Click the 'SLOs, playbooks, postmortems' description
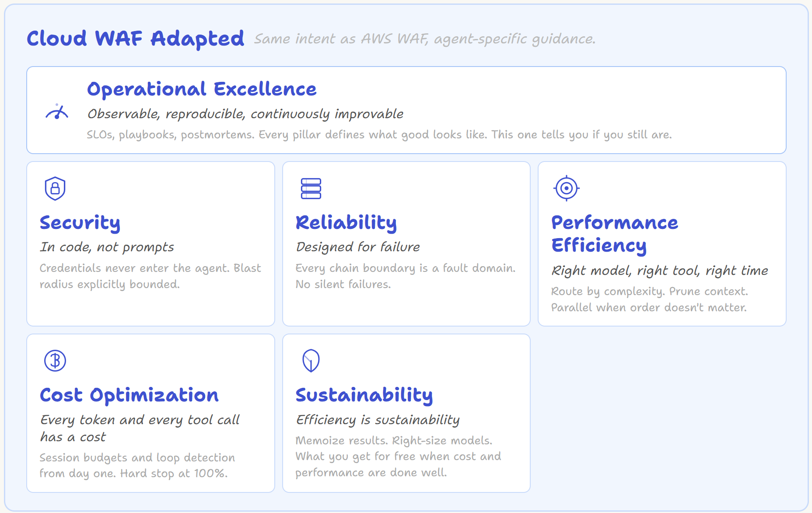Viewport: 812px width, 513px height. [379, 135]
